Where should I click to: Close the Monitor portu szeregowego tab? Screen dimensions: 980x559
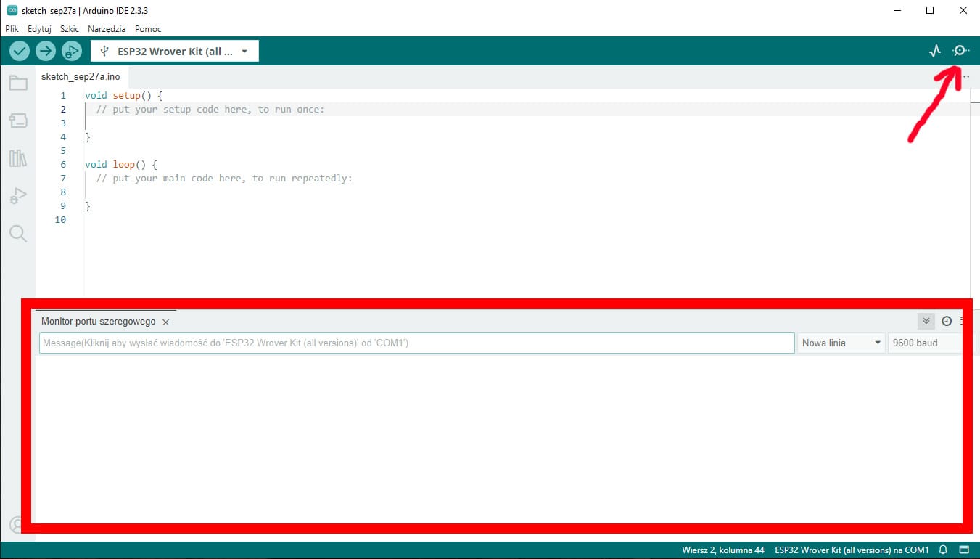[x=165, y=322]
